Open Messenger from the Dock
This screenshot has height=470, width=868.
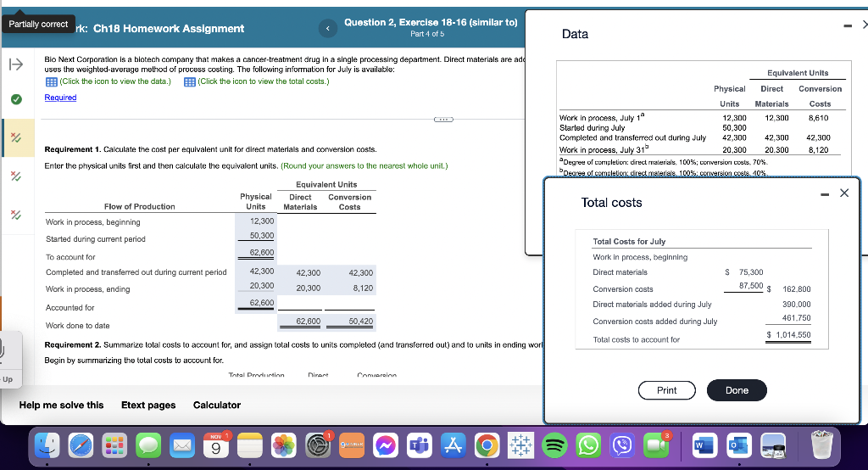point(386,445)
